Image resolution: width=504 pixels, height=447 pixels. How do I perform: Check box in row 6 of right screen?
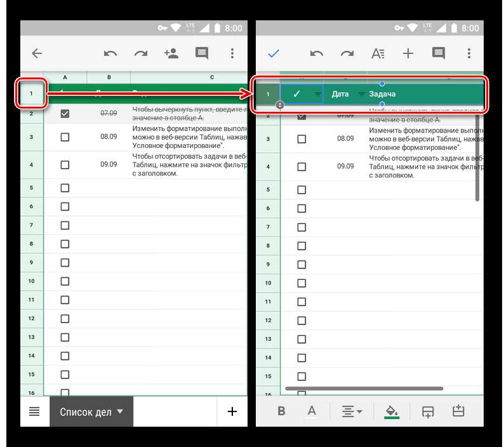tap(302, 208)
